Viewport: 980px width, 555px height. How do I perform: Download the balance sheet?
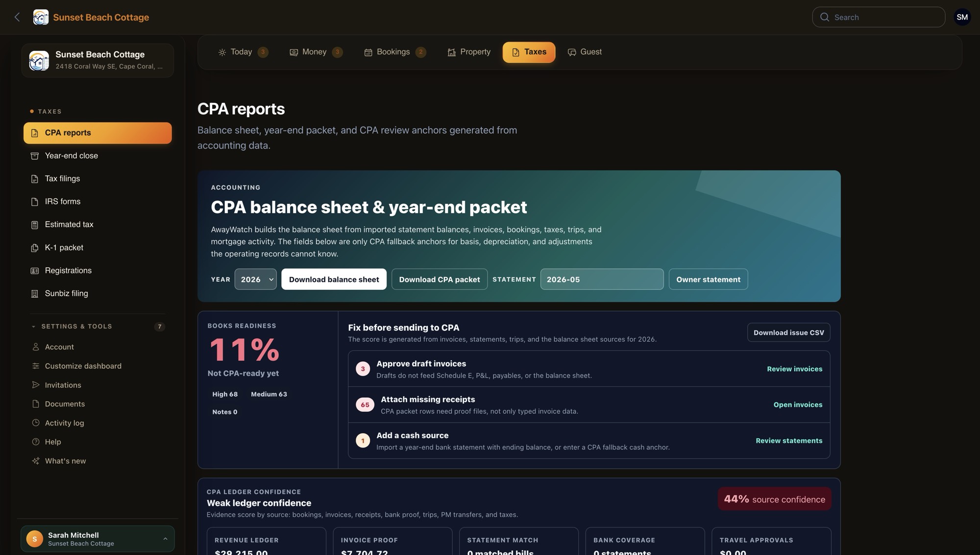tap(334, 279)
